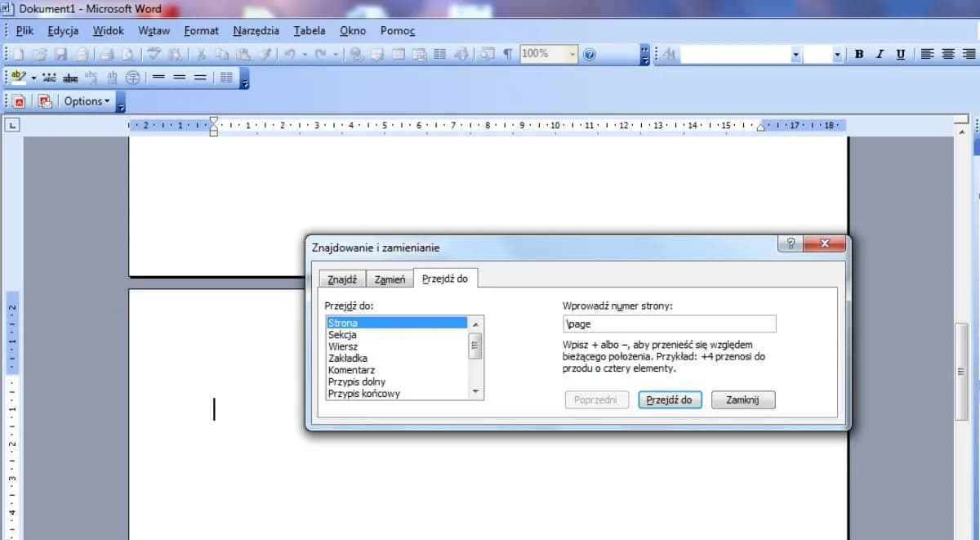Screen dimensions: 980x540
Task: Switch to the Znajdź tab
Action: 342,279
